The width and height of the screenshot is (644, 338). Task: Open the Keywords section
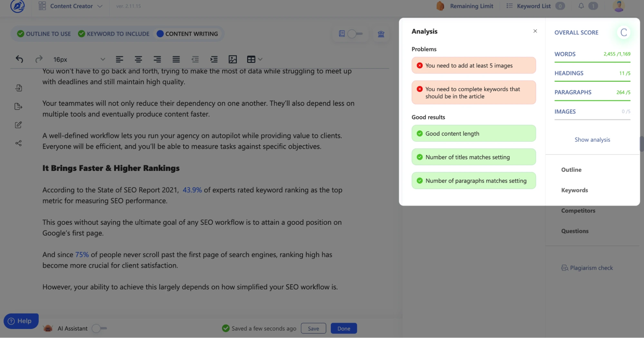coord(574,190)
